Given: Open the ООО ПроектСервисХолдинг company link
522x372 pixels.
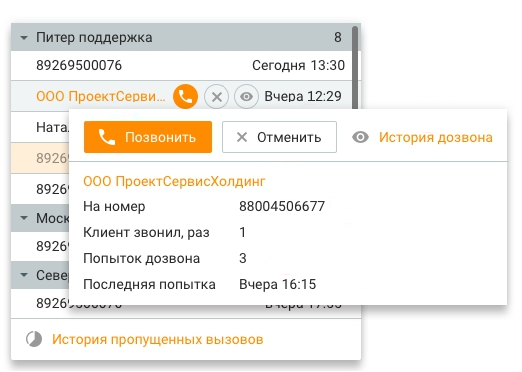Looking at the screenshot, I should point(174,181).
